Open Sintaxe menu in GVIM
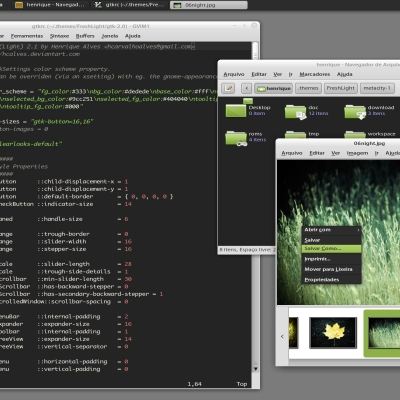The image size is (400, 400). (x=59, y=36)
